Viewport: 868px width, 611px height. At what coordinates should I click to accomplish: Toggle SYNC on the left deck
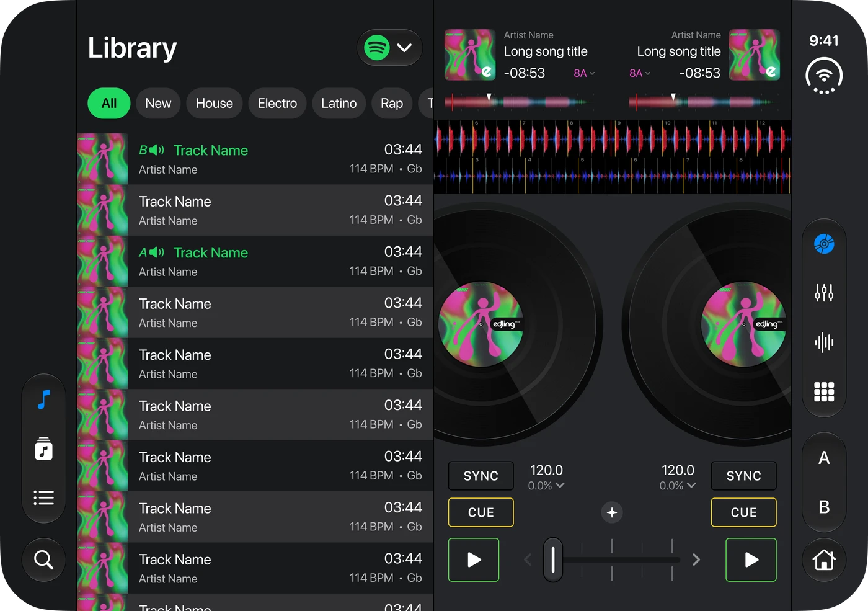tap(481, 476)
